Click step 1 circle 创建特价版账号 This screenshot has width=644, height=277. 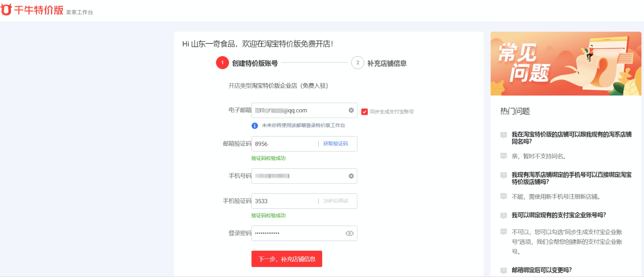[222, 63]
